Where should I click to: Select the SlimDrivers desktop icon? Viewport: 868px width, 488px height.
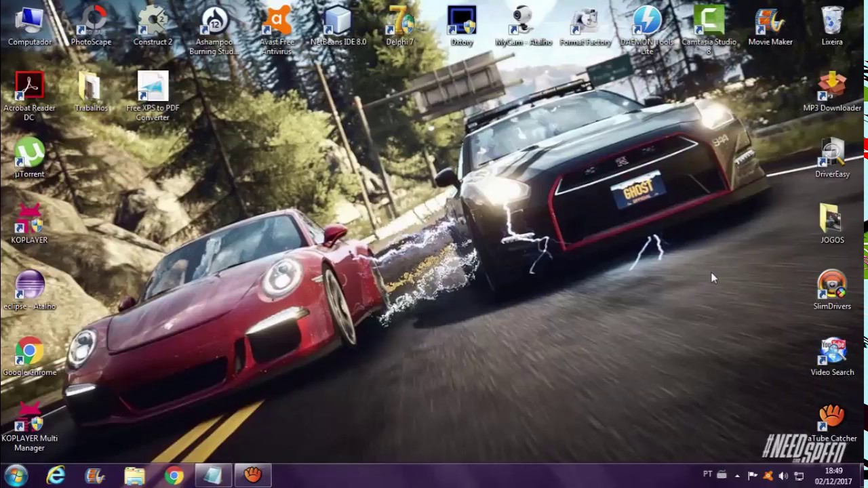[832, 290]
